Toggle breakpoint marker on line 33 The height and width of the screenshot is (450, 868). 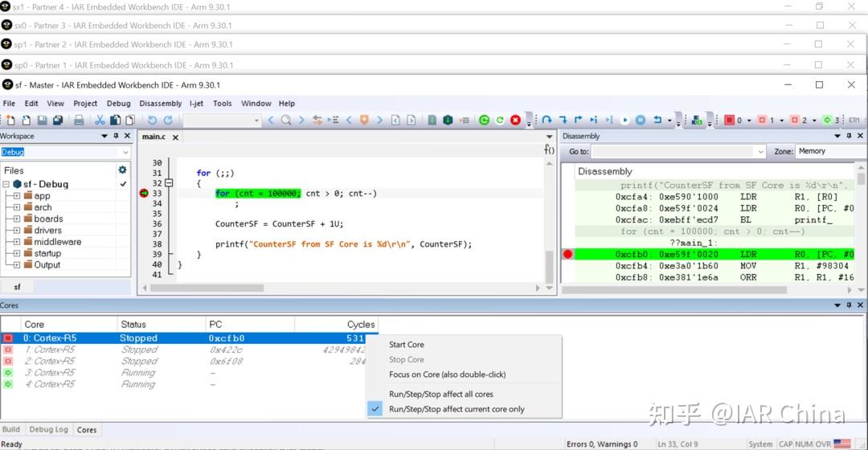click(144, 193)
